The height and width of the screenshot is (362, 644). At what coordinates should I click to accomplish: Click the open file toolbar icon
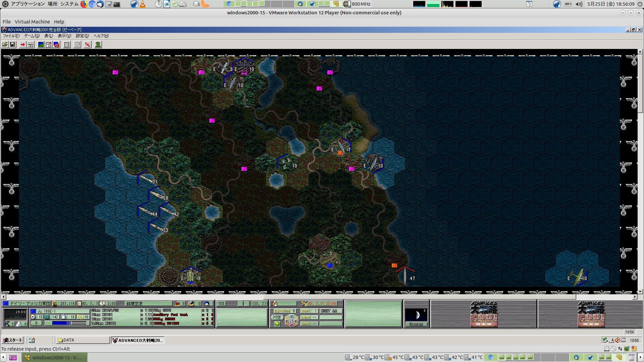point(5,45)
